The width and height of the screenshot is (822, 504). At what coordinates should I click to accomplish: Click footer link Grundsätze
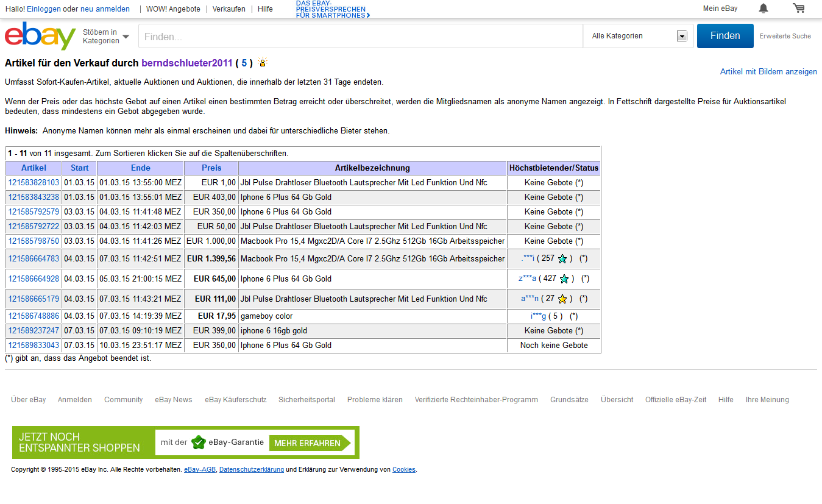tap(569, 400)
